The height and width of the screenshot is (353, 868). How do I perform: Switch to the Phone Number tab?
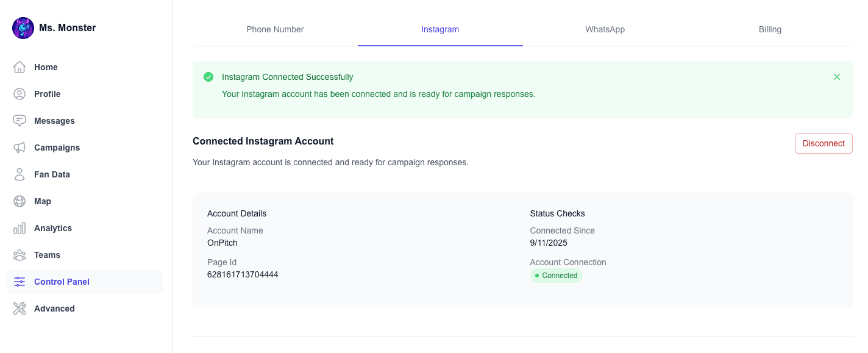(x=275, y=29)
